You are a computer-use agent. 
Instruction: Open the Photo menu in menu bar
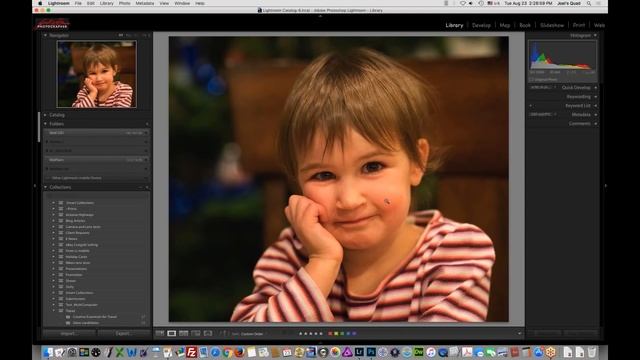click(x=124, y=3)
